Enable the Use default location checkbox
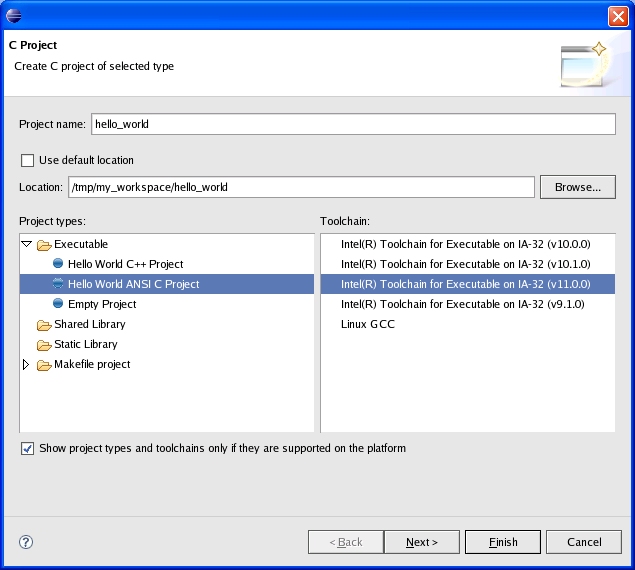 click(27, 160)
